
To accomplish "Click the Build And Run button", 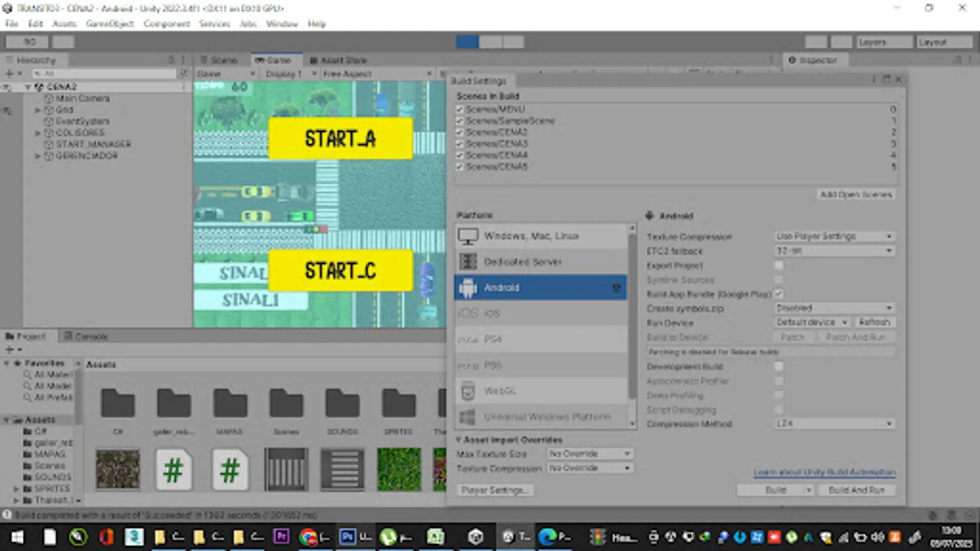I will click(856, 490).
